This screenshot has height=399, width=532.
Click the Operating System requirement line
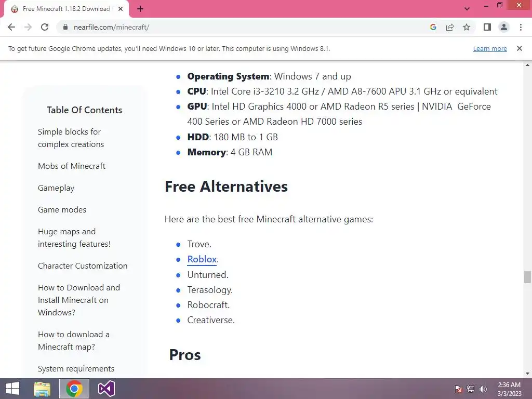click(x=269, y=76)
